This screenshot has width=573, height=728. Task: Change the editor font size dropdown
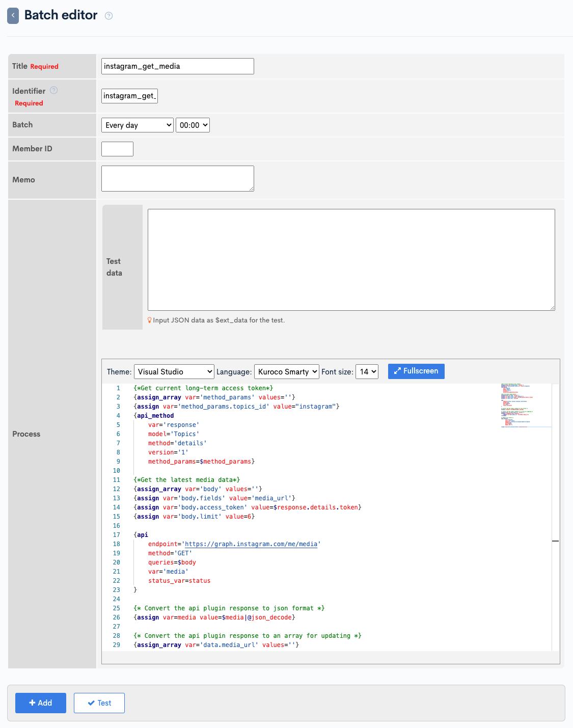pyautogui.click(x=367, y=371)
